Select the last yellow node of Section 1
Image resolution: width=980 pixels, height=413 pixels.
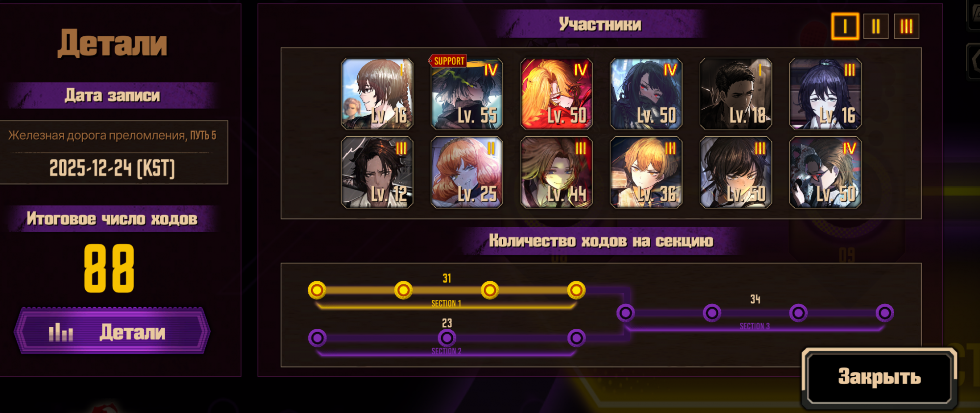pos(576,291)
